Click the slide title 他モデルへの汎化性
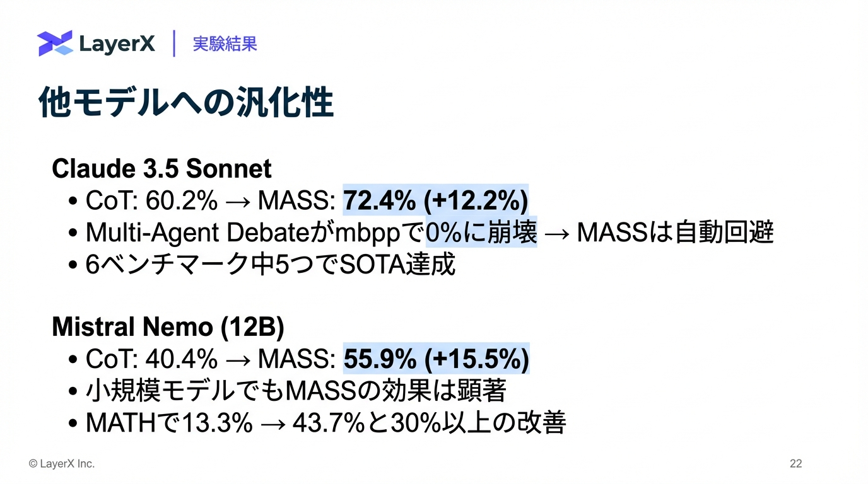The image size is (868, 484). (x=186, y=103)
